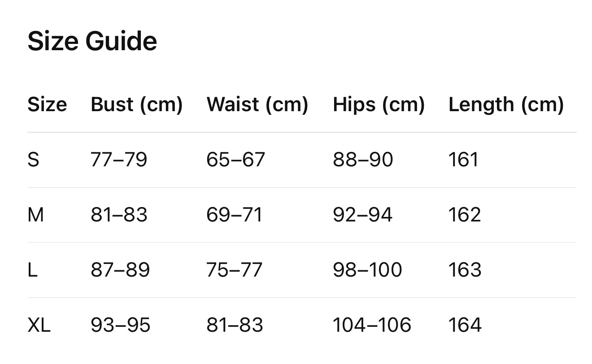
Task: Click the Waist (cm) column header
Action: pyautogui.click(x=257, y=104)
